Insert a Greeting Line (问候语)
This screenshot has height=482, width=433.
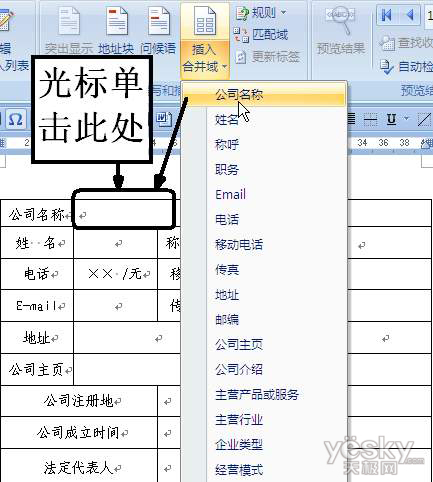click(158, 31)
